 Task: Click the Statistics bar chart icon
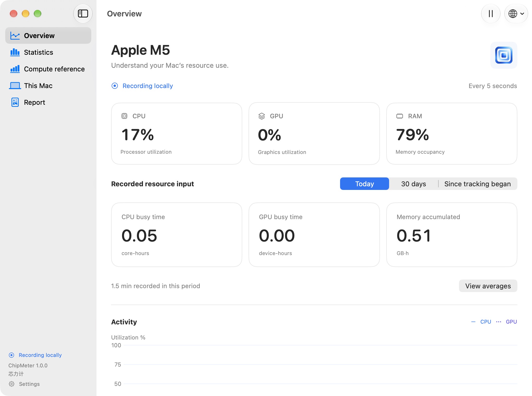(x=15, y=52)
